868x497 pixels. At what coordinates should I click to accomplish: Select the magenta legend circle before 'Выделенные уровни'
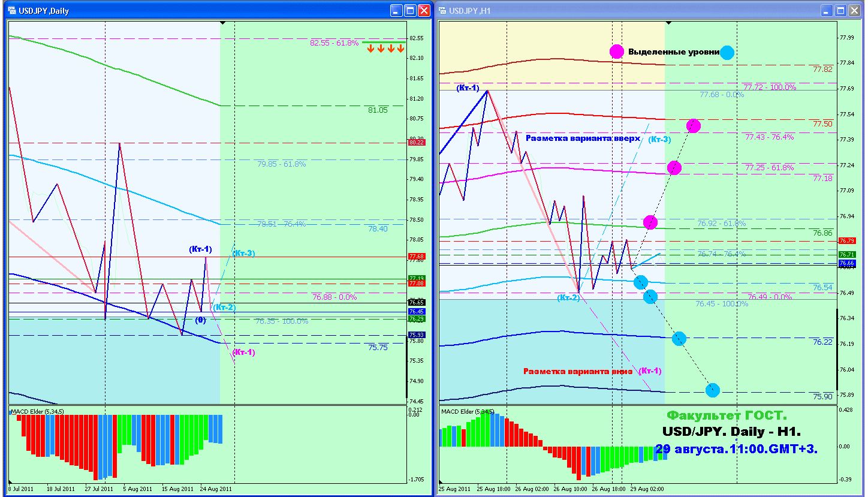coord(617,52)
